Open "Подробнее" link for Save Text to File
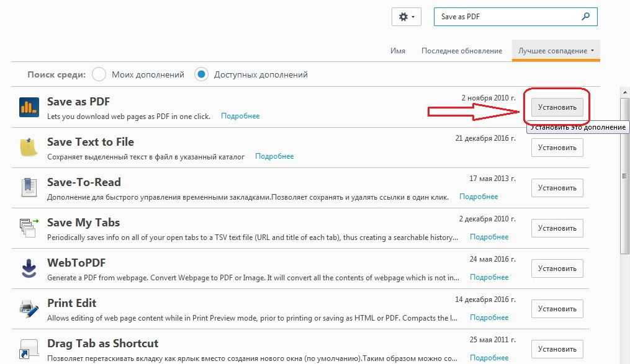 coord(274,156)
